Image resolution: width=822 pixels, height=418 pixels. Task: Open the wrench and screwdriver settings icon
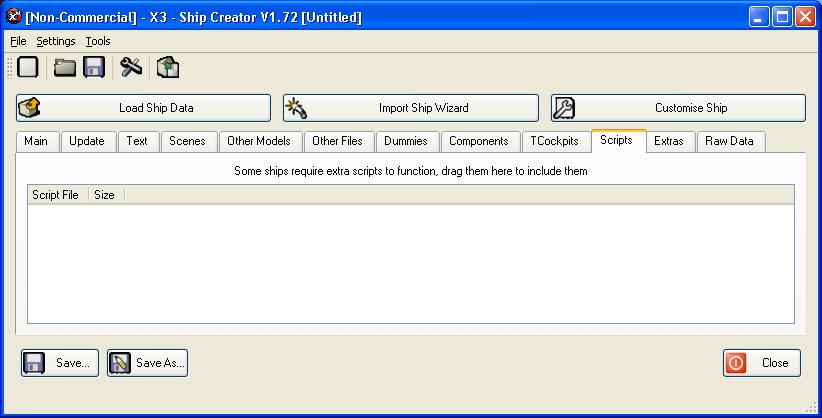tap(131, 68)
